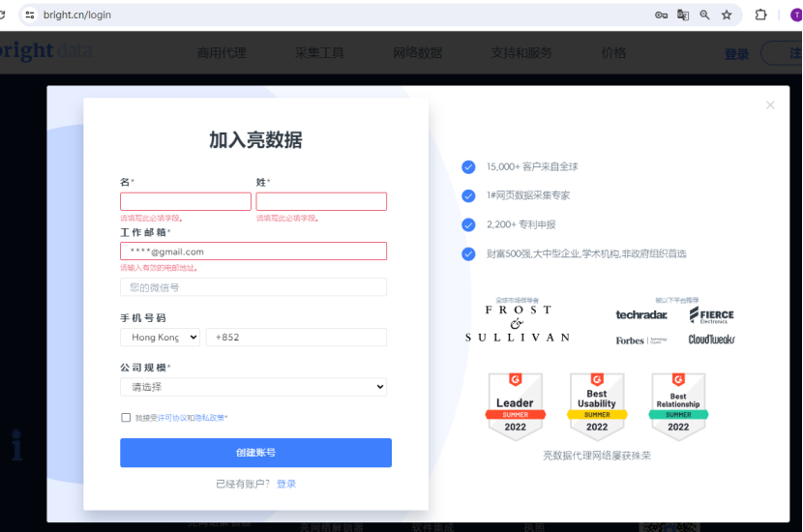Click the CloudTweaks logo
The height and width of the screenshot is (532, 803).
click(711, 340)
